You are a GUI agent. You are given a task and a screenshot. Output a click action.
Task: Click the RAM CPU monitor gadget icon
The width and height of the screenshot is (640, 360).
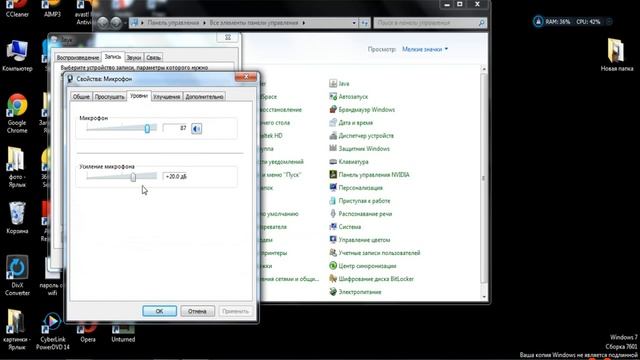pos(538,22)
